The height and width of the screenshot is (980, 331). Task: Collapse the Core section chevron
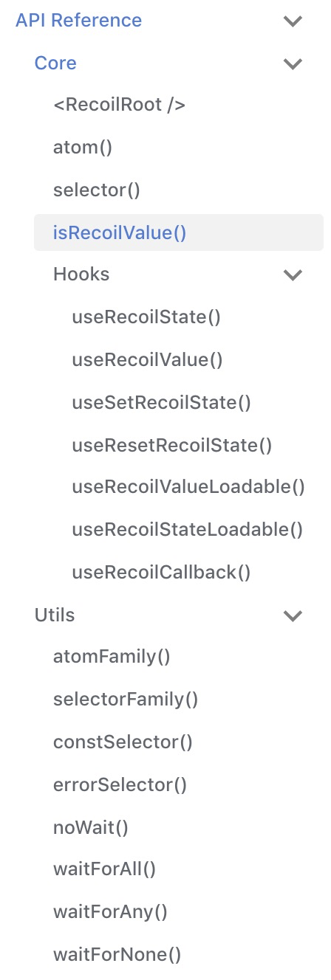click(x=293, y=64)
